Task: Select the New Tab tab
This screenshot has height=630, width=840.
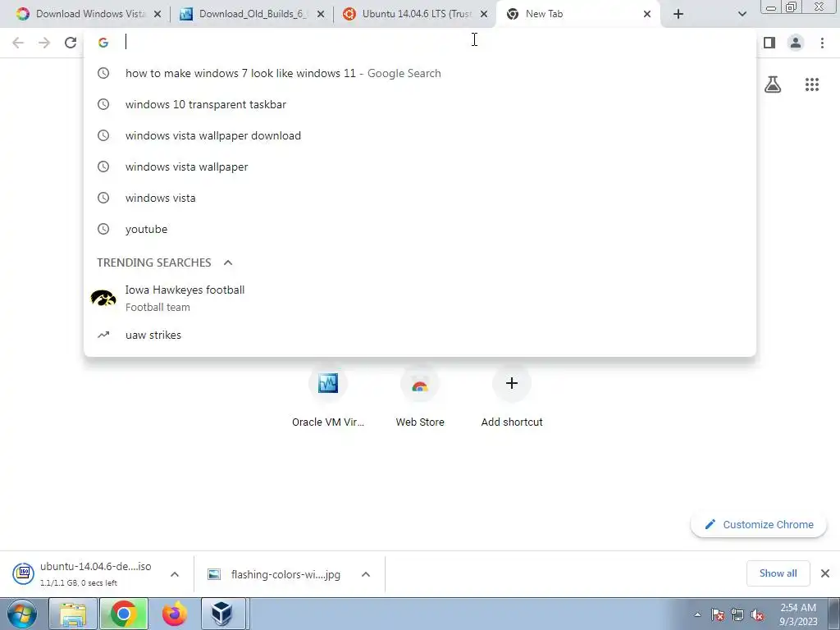Action: point(578,14)
